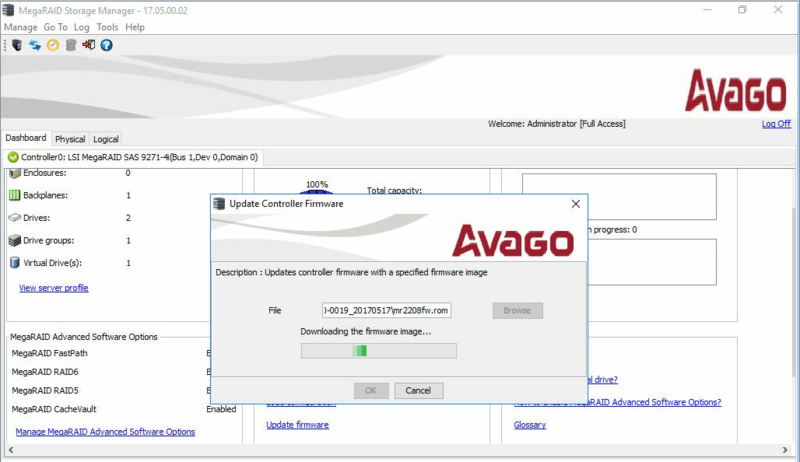The image size is (800, 462).
Task: Click the OK button in firmware dialog
Action: [371, 391]
